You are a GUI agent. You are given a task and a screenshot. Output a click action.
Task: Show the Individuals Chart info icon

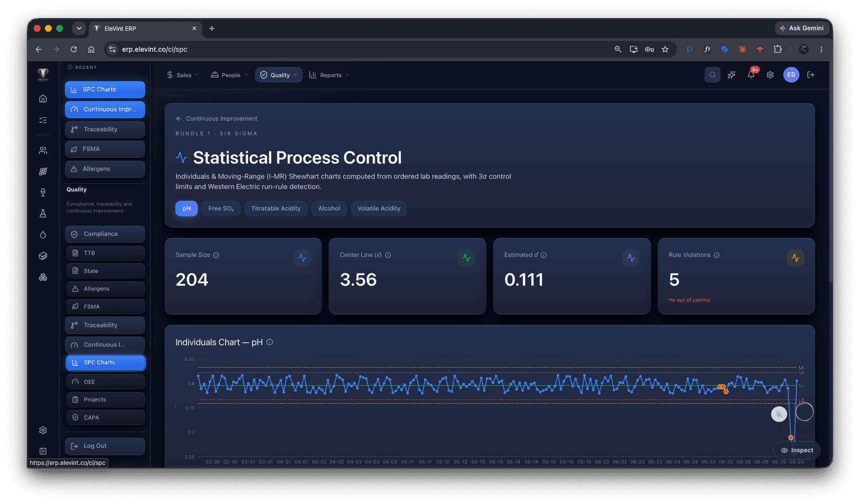[x=270, y=342]
